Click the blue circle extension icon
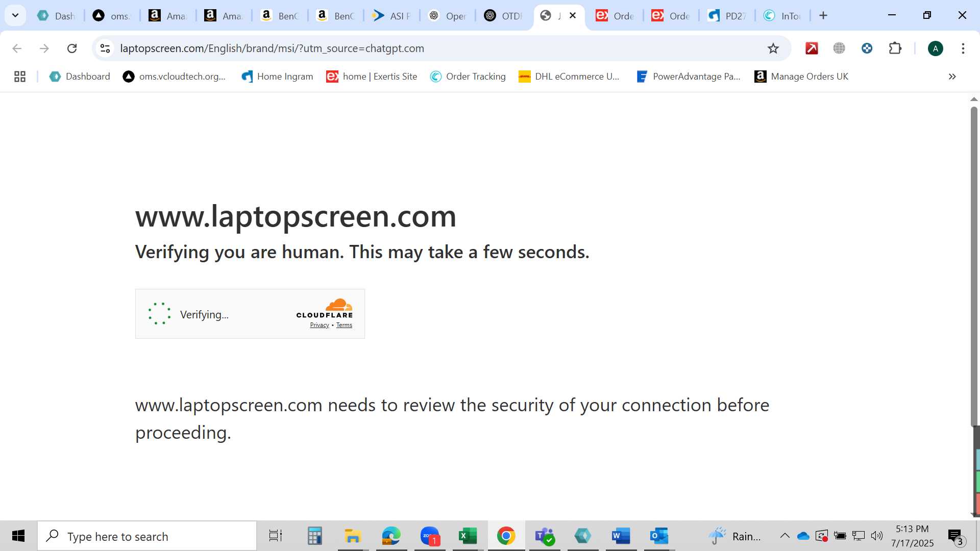 click(x=867, y=48)
